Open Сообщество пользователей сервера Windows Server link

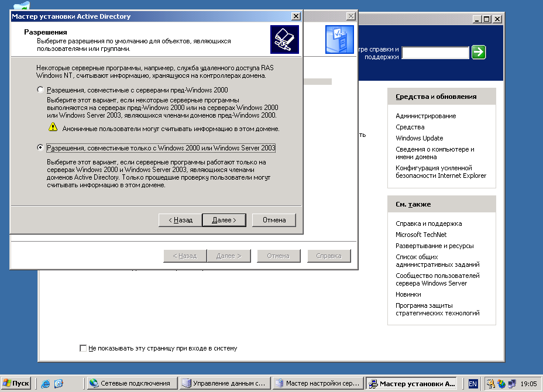click(x=437, y=280)
